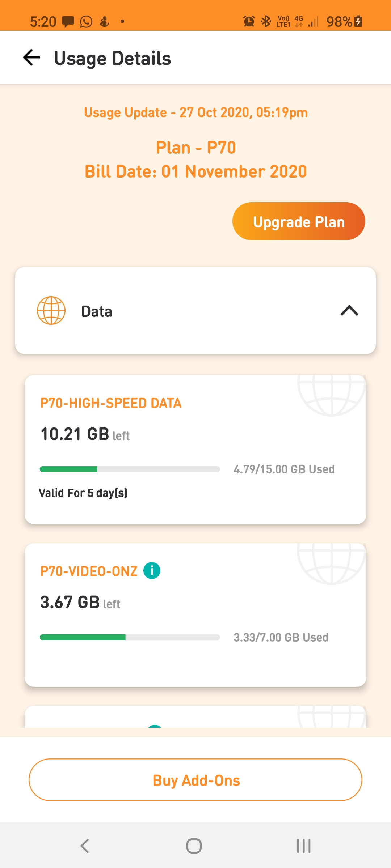This screenshot has height=868, width=391.
Task: Tap the Android home navigation button
Action: pyautogui.click(x=194, y=846)
